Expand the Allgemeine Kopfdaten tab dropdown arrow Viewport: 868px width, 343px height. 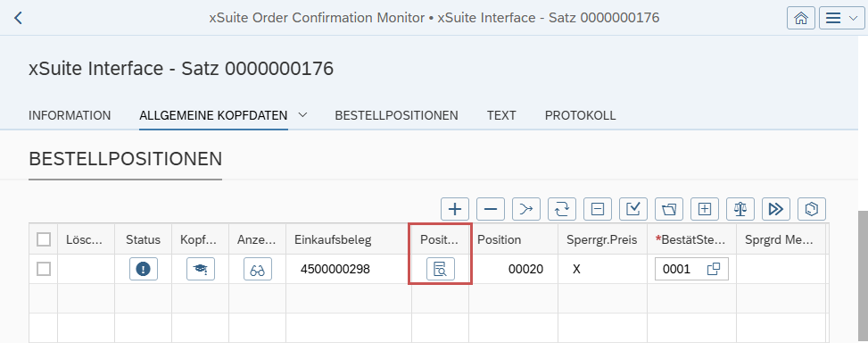point(302,114)
